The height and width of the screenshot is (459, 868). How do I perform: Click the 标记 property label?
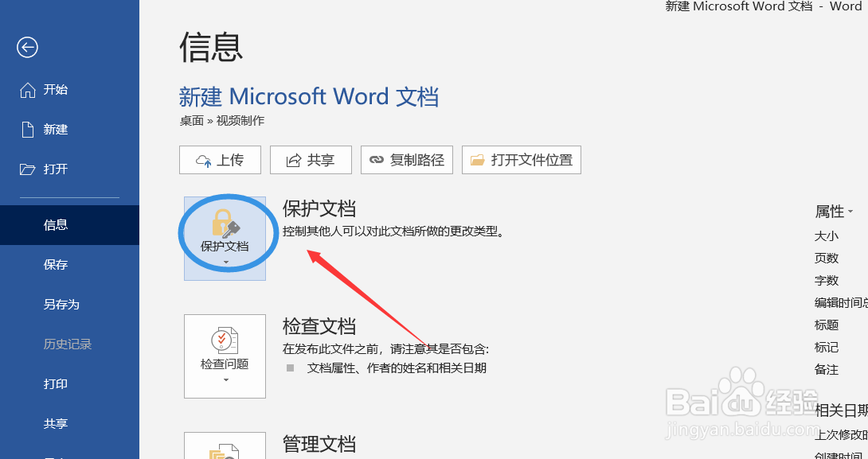coord(827,348)
